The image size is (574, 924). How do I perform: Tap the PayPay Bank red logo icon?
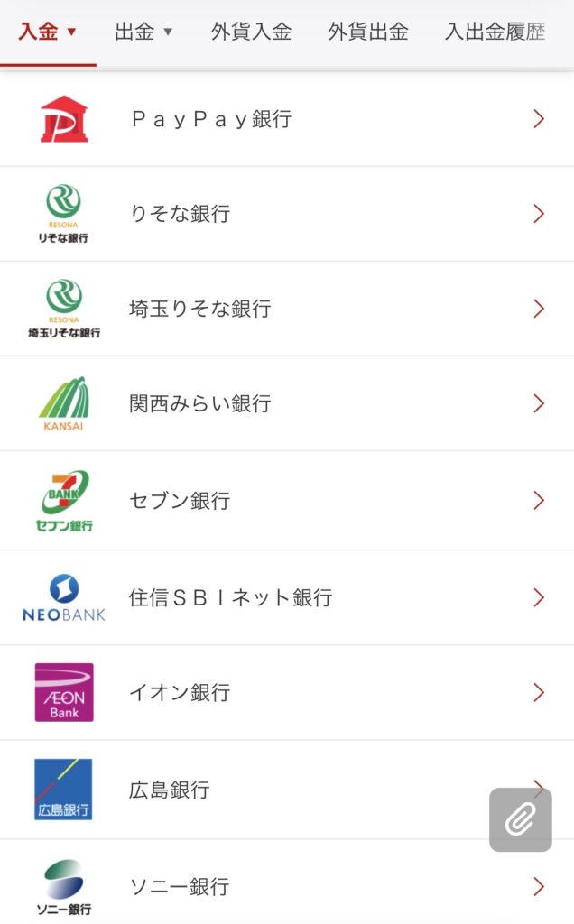64,119
